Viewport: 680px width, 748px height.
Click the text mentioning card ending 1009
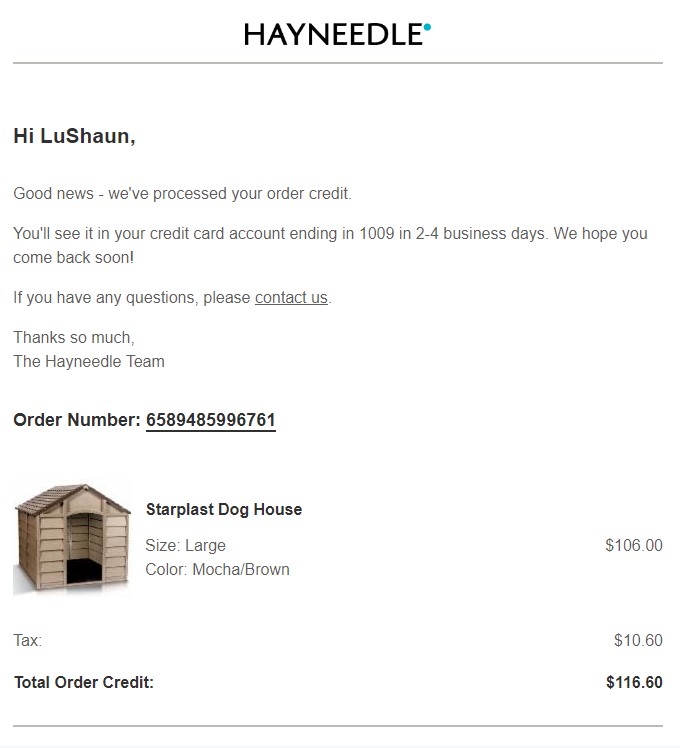coord(330,246)
